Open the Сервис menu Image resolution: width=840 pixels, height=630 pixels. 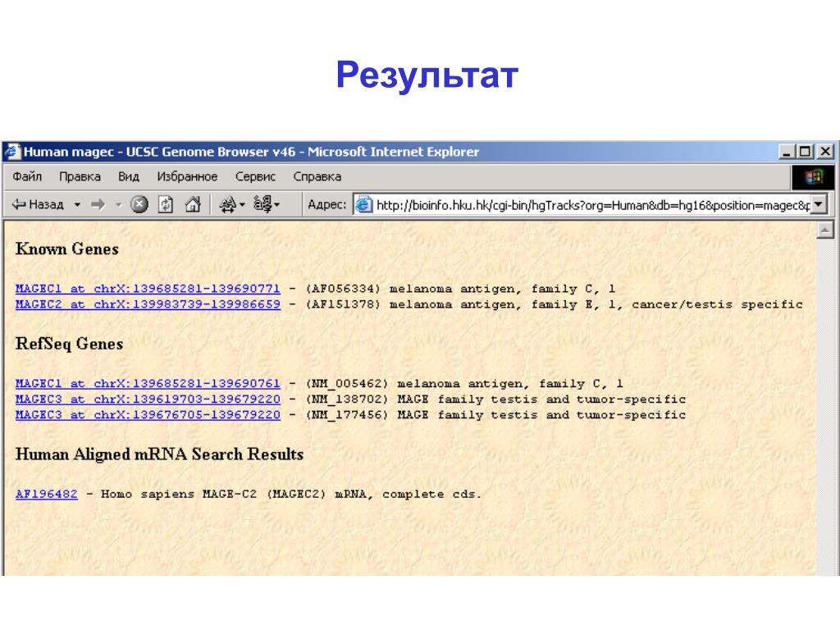tap(255, 176)
